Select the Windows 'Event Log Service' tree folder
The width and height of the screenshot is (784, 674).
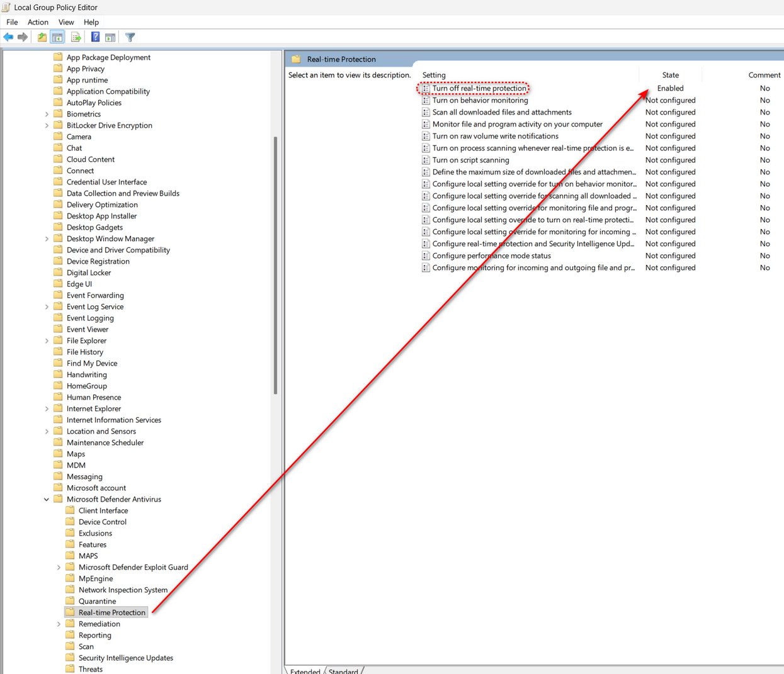[95, 306]
